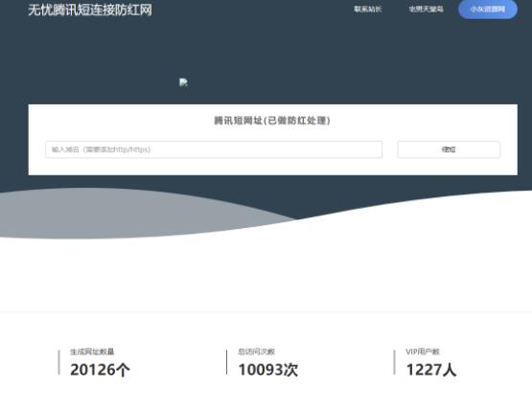Viewport: 532px width, 410px height.
Task: Click the broken image icon in the banner
Action: coord(183,82)
